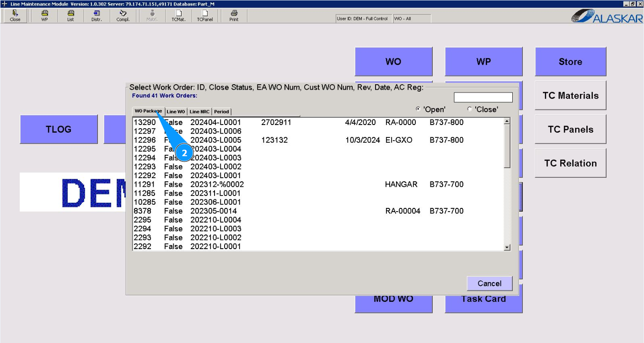Click the TLOG button
The width and height of the screenshot is (644, 343).
(x=59, y=129)
